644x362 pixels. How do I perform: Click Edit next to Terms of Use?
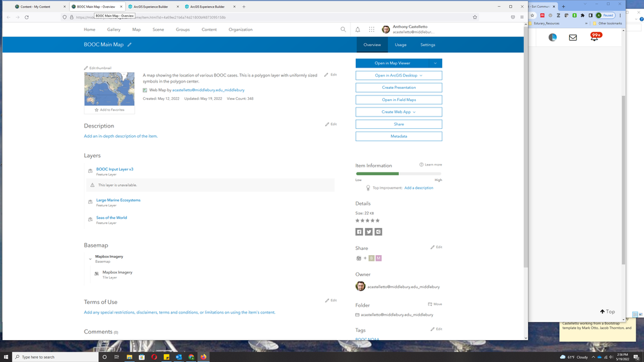pos(331,300)
